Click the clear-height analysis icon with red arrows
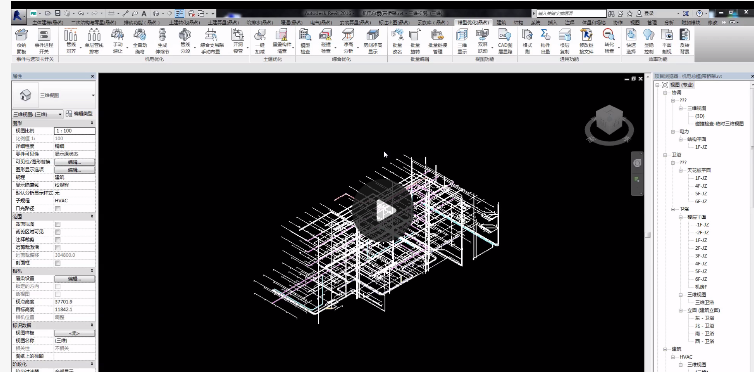The height and width of the screenshot is (372, 754). (x=348, y=35)
